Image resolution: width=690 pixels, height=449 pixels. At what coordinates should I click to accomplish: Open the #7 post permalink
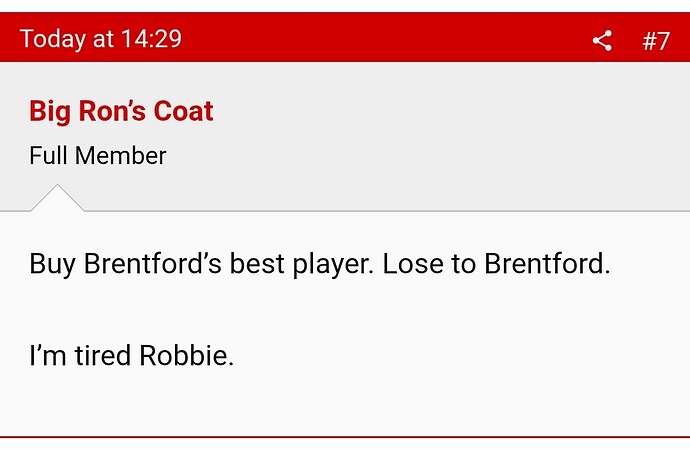click(656, 41)
